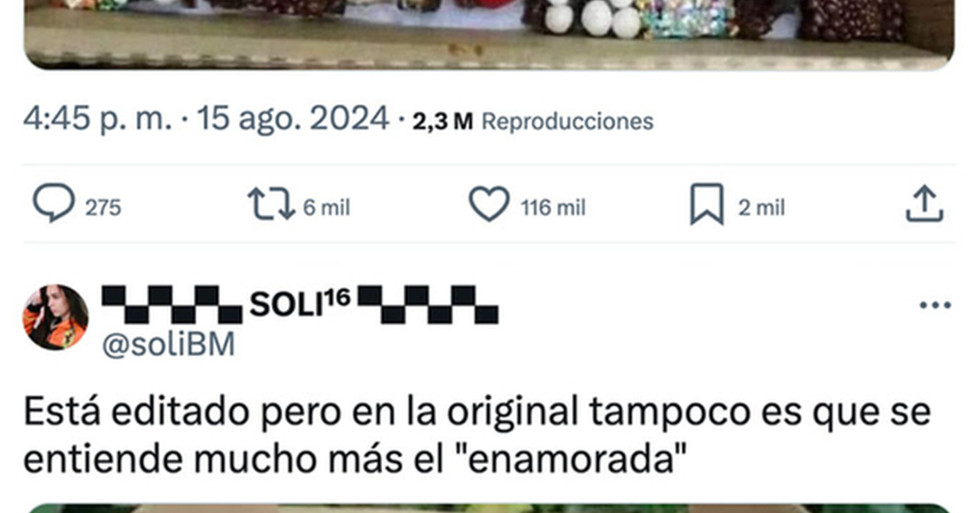Click the reply speech bubble icon
The height and width of the screenshot is (513, 980).
pos(54,203)
